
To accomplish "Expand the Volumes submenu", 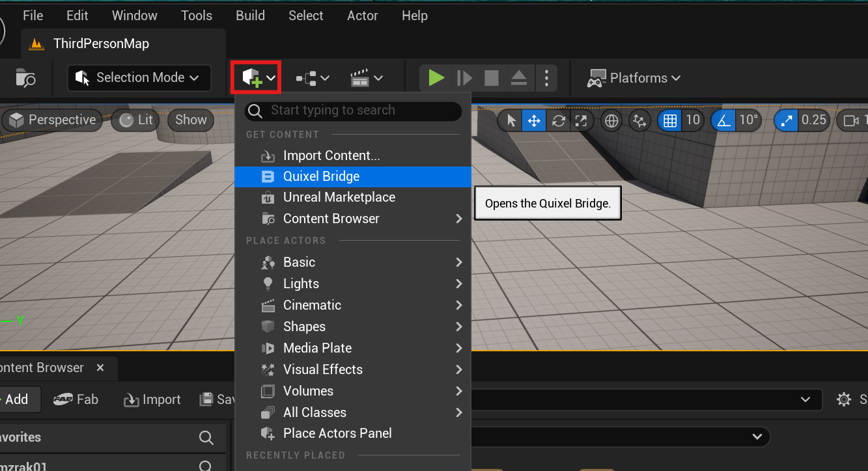I will pyautogui.click(x=352, y=391).
